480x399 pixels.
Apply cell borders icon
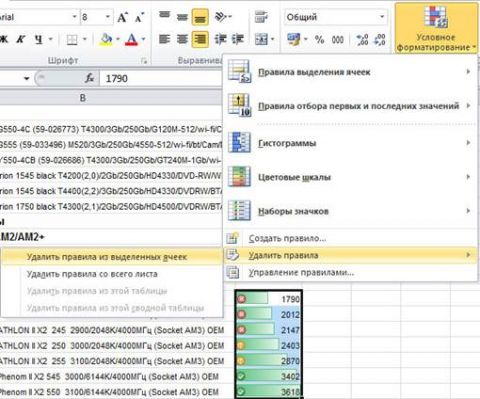(x=72, y=40)
